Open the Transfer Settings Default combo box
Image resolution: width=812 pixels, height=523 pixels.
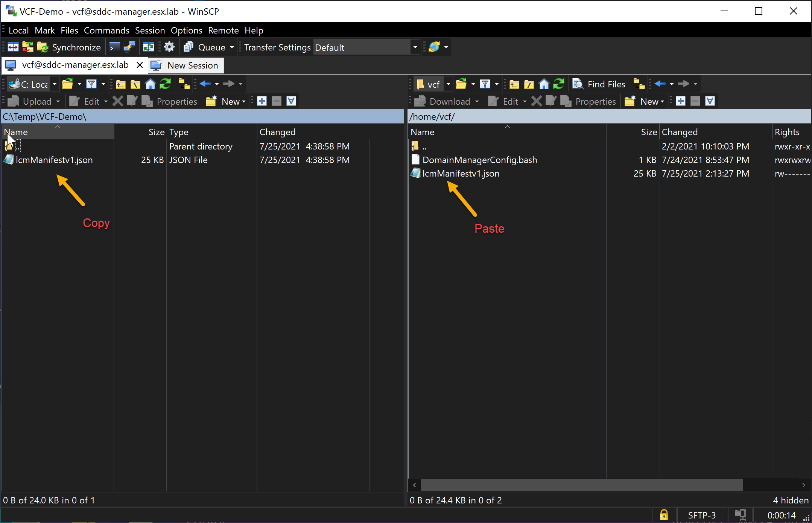pyautogui.click(x=366, y=47)
